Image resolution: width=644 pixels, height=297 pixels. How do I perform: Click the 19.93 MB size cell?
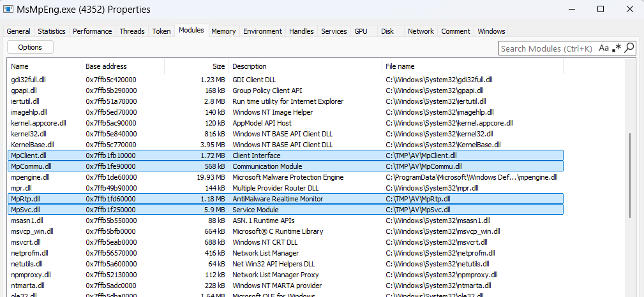[x=209, y=177]
